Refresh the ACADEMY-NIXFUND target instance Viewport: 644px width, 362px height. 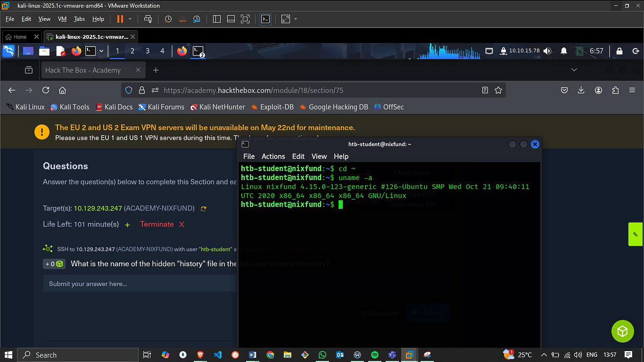pyautogui.click(x=203, y=208)
